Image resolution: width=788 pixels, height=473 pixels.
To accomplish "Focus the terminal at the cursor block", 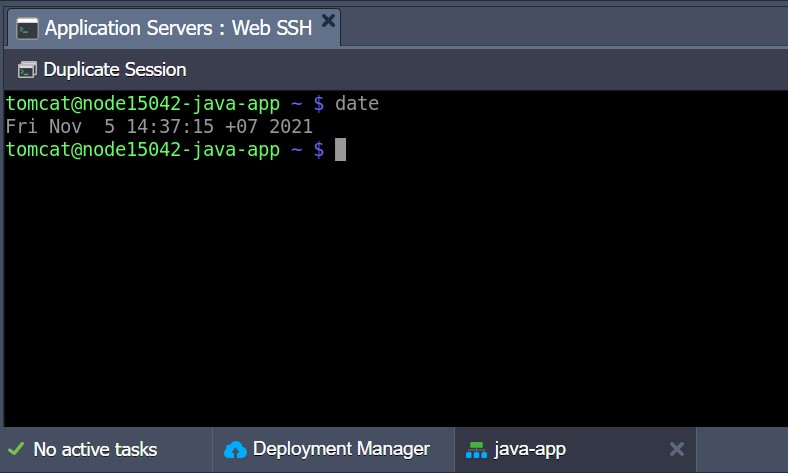I will click(340, 150).
